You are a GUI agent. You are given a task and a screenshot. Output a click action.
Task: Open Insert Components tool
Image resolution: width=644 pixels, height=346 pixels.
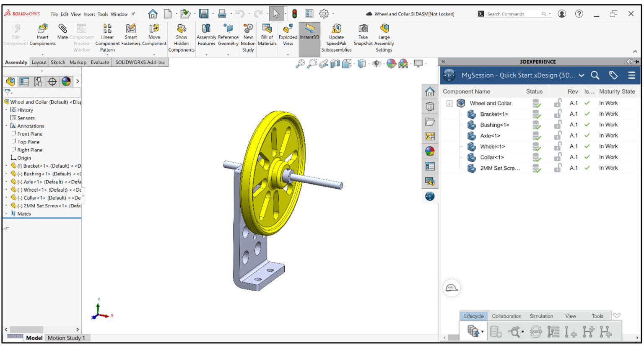(42, 34)
